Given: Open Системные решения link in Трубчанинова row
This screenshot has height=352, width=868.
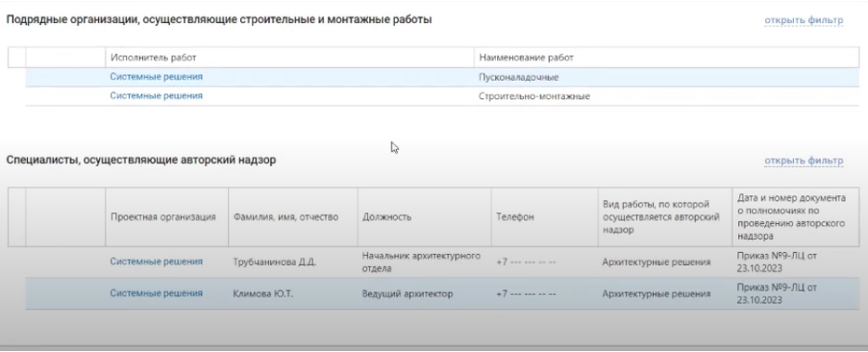Looking at the screenshot, I should point(156,261).
